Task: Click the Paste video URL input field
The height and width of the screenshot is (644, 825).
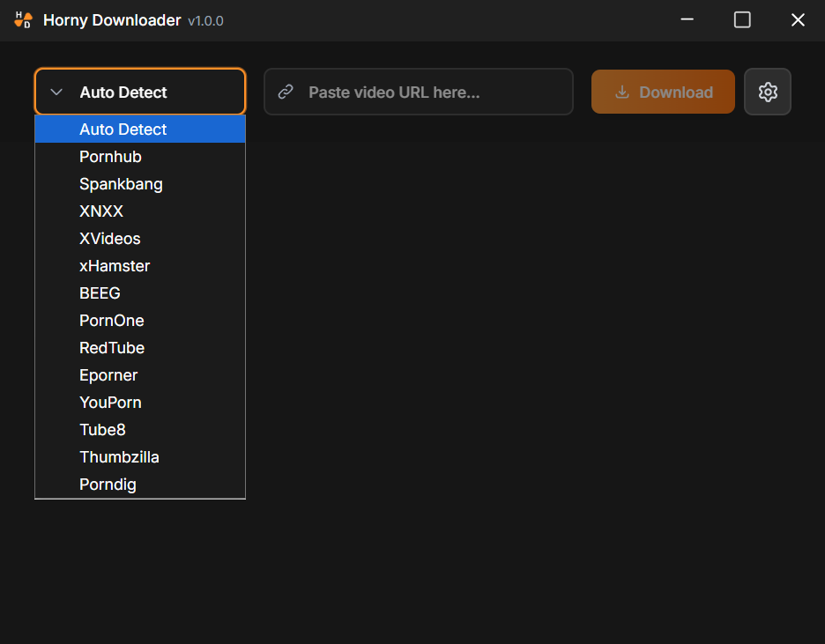Action: (432, 92)
